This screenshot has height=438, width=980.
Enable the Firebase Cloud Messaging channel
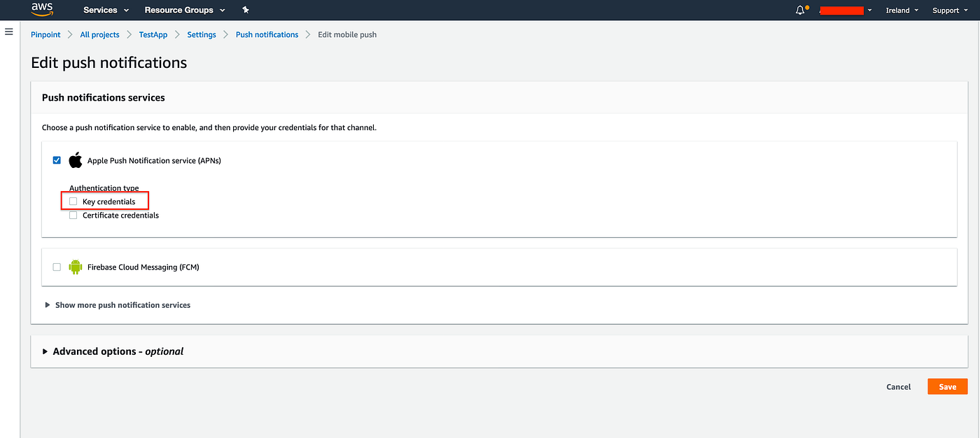(x=57, y=267)
